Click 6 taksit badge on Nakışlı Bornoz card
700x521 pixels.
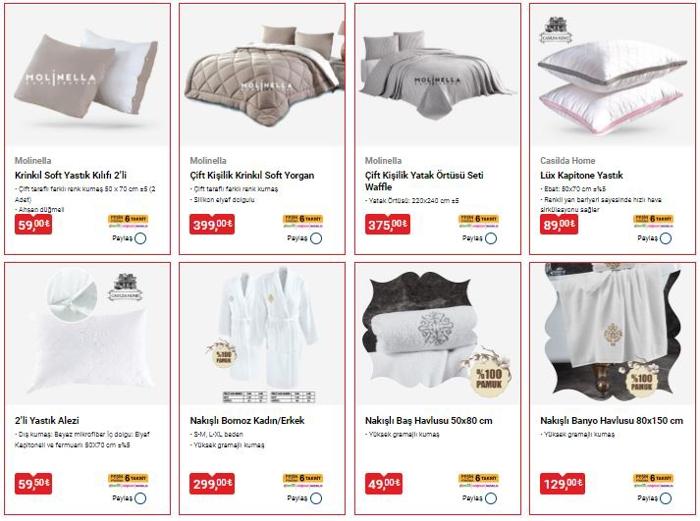click(303, 480)
